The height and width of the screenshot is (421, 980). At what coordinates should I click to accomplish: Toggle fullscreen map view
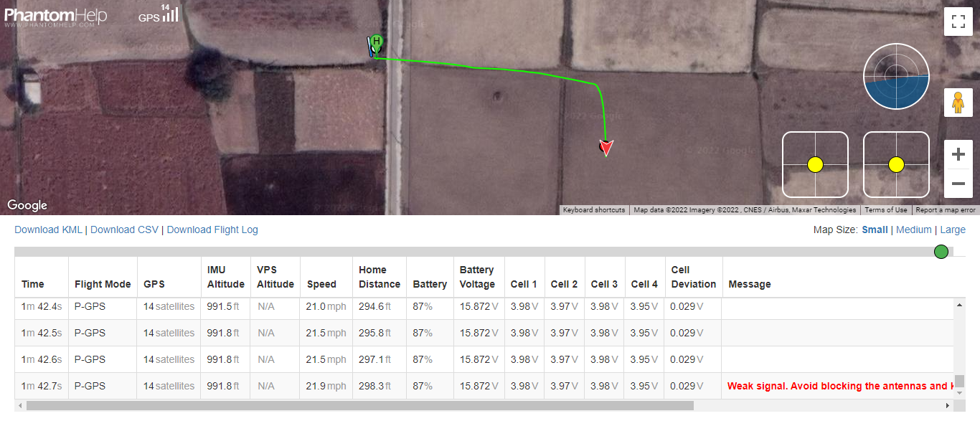958,21
